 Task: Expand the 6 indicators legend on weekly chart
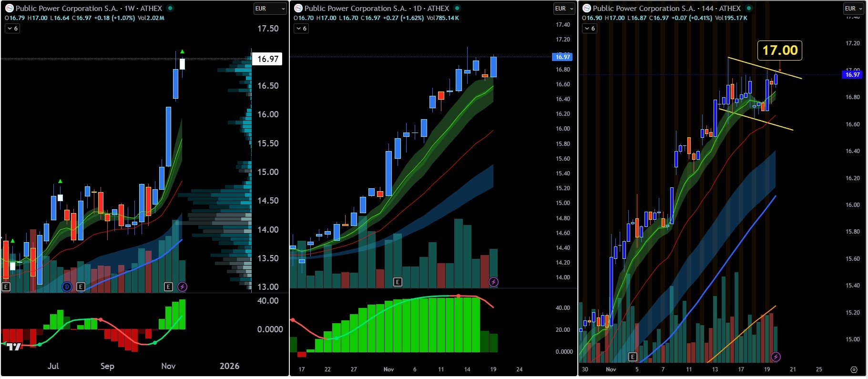(x=12, y=29)
